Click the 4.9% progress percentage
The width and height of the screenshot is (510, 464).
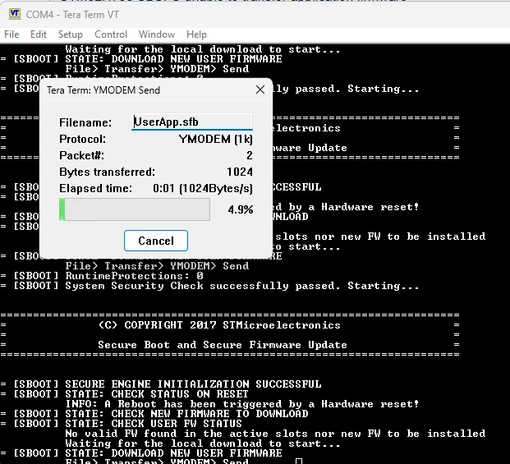point(240,210)
